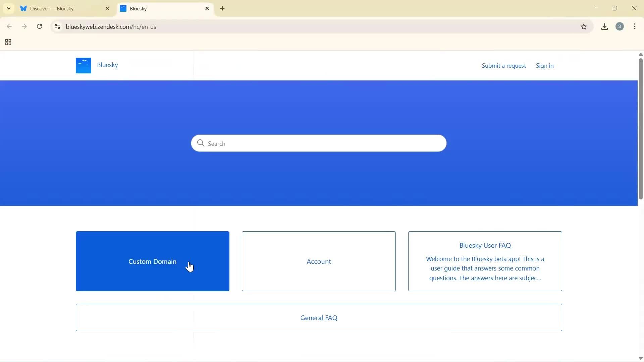The width and height of the screenshot is (644, 362).
Task: Click the profile avatar in the toolbar
Action: pyautogui.click(x=620, y=26)
